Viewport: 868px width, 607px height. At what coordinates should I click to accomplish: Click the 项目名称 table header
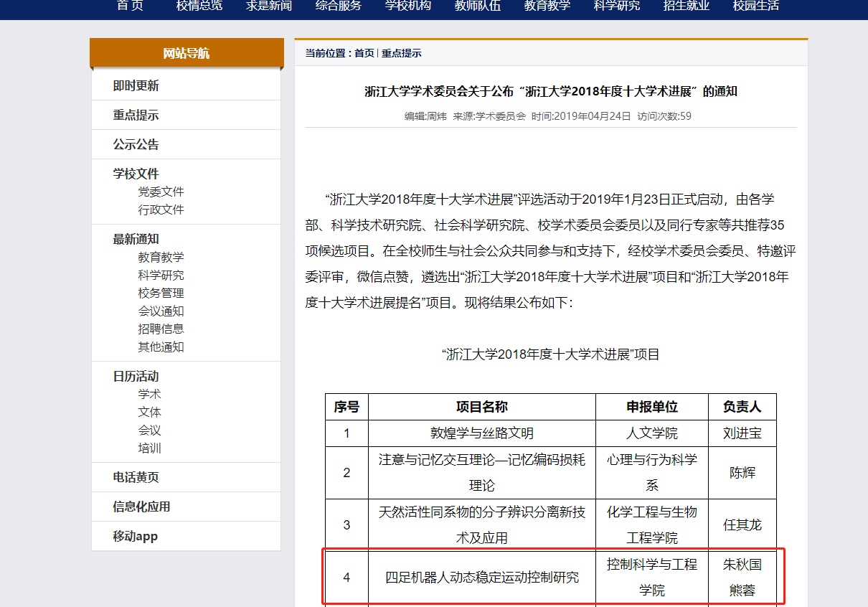(482, 407)
